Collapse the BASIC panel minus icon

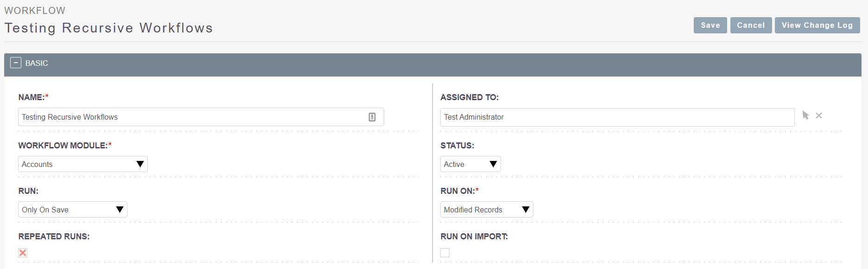tap(16, 63)
